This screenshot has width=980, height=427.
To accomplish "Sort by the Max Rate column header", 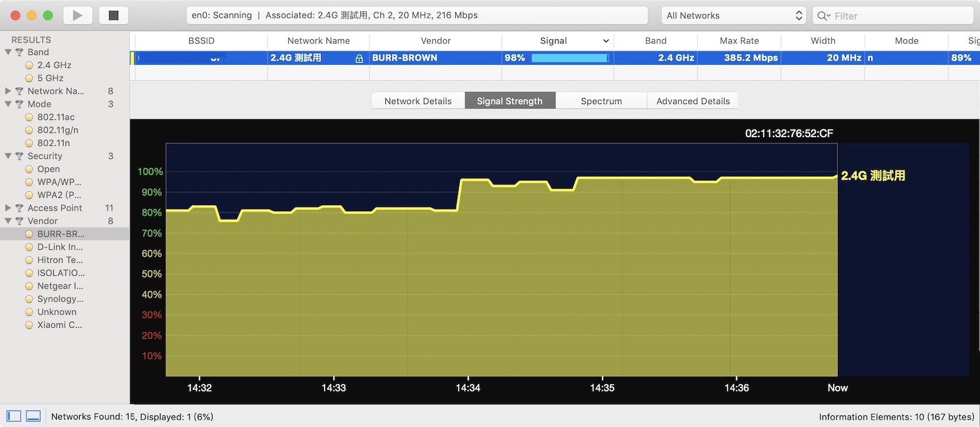I will pyautogui.click(x=739, y=41).
